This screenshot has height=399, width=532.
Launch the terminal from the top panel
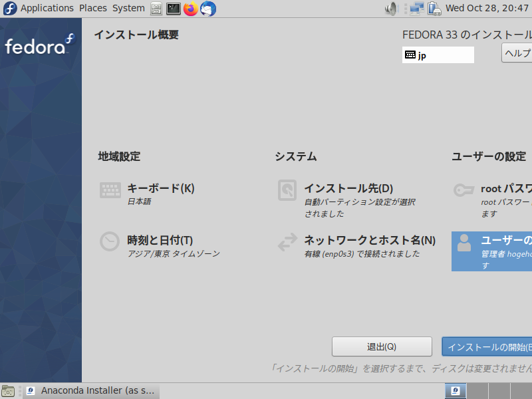click(174, 9)
